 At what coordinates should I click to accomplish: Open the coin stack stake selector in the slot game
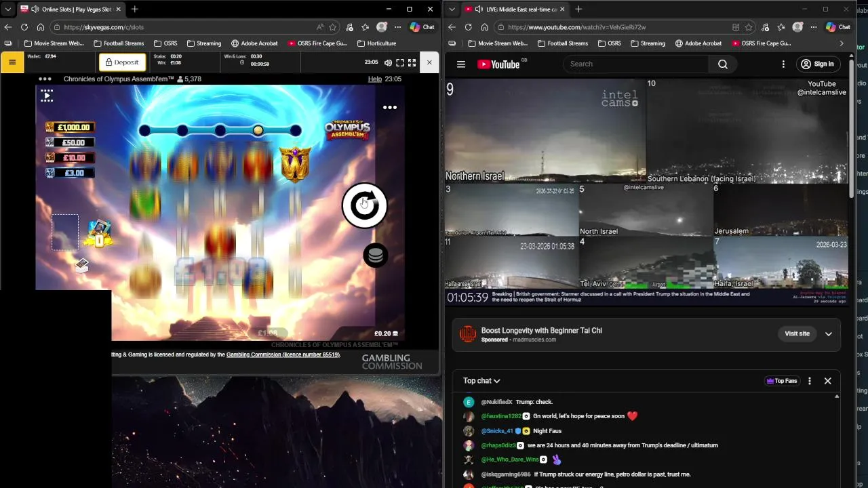[x=376, y=256]
